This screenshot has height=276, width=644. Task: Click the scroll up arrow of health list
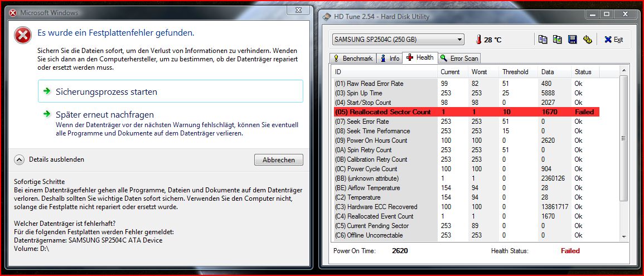(623, 71)
